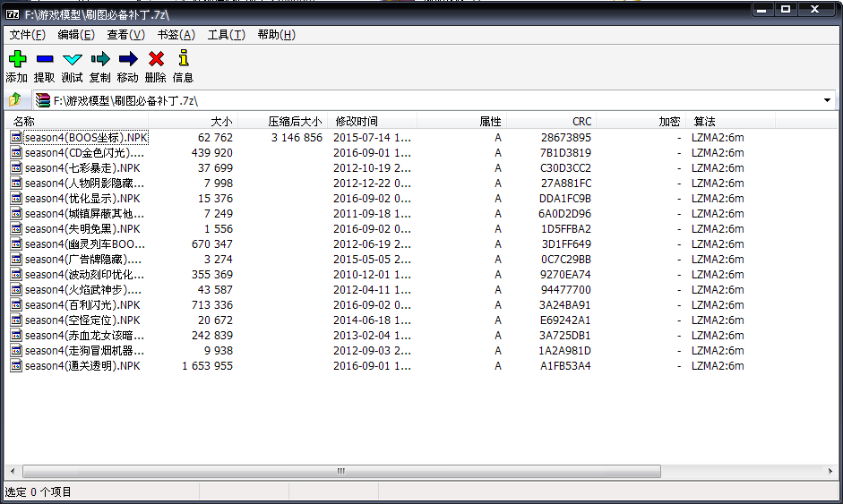Click the Test (测试) checkmark icon

[72, 59]
